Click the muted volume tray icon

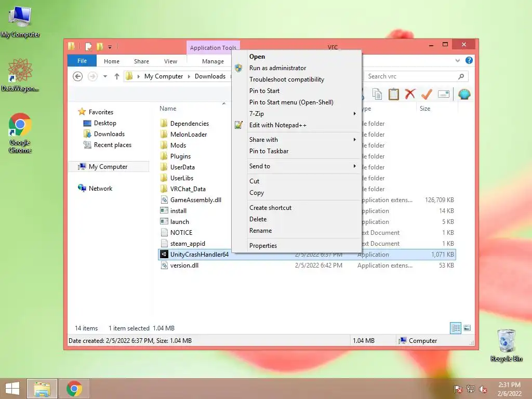tap(483, 389)
